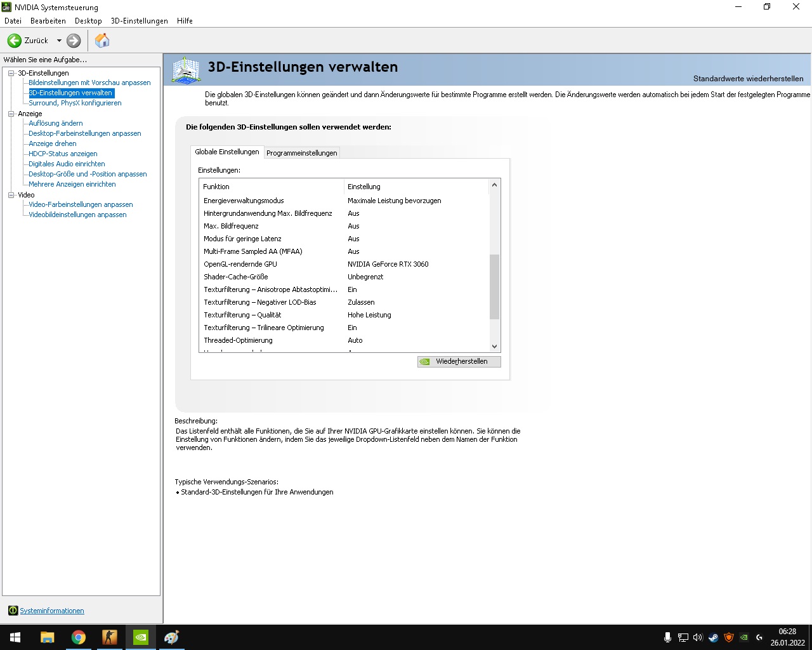Open the volume speaker tray icon

[698, 637]
